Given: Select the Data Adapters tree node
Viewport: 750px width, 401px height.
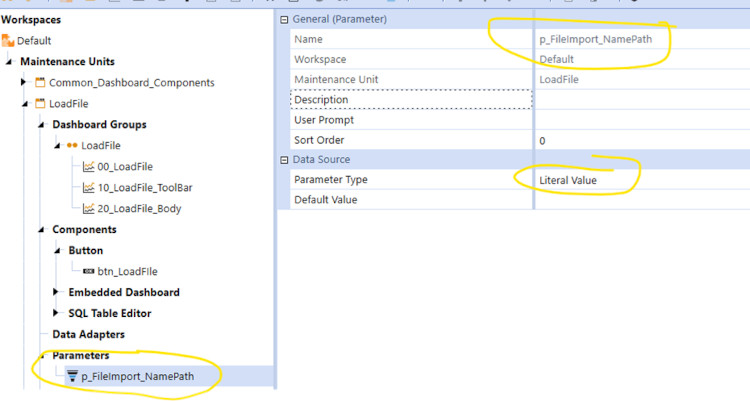Looking at the screenshot, I should coord(88,334).
